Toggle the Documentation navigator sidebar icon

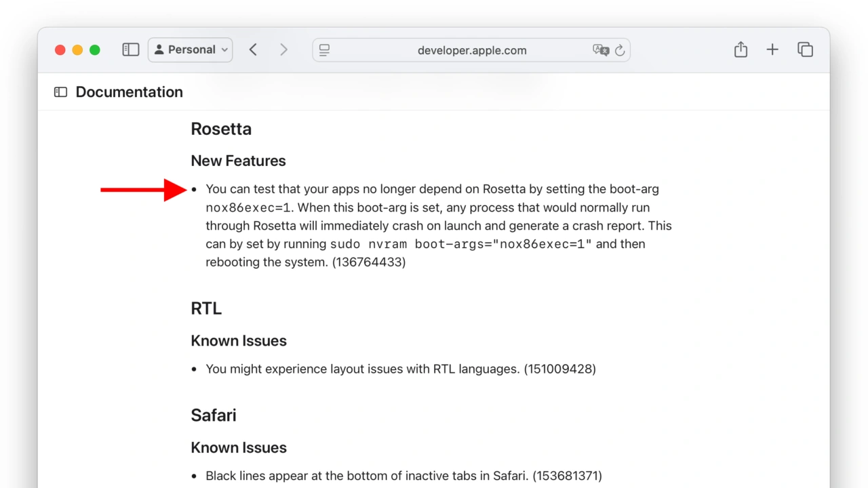[x=60, y=92]
